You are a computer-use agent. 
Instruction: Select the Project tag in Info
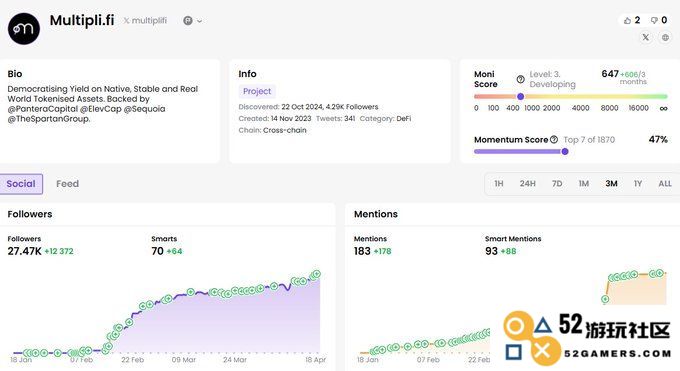tap(257, 91)
